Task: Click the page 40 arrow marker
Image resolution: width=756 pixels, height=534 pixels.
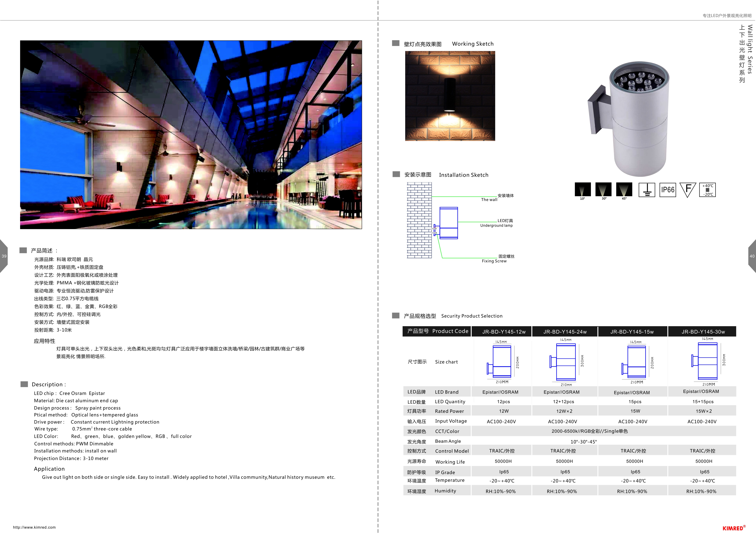Action: 752,256
